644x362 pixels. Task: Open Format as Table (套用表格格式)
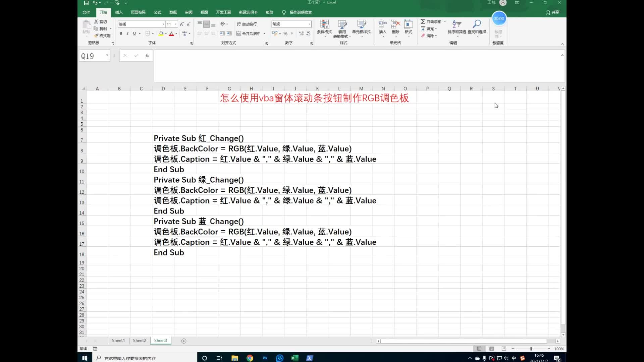point(342,29)
